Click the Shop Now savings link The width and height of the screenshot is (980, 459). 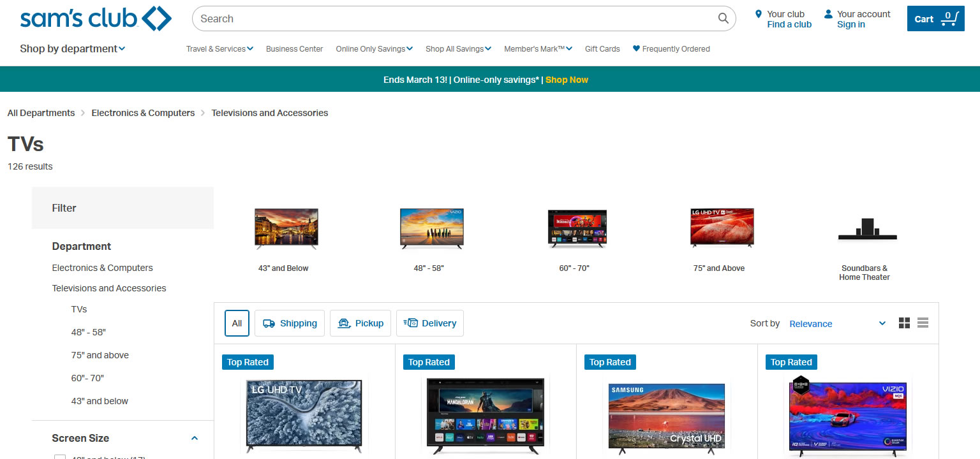[x=567, y=79]
